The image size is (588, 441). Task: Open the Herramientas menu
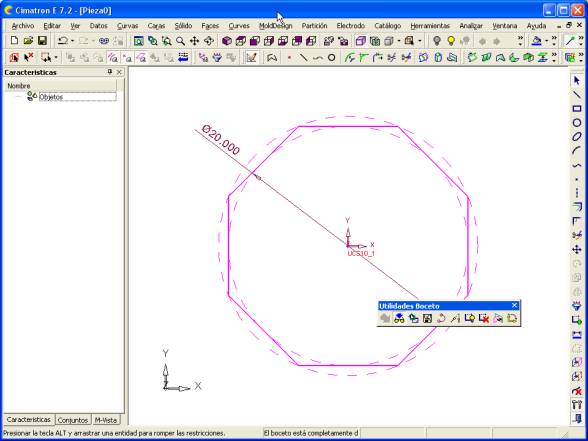point(430,26)
